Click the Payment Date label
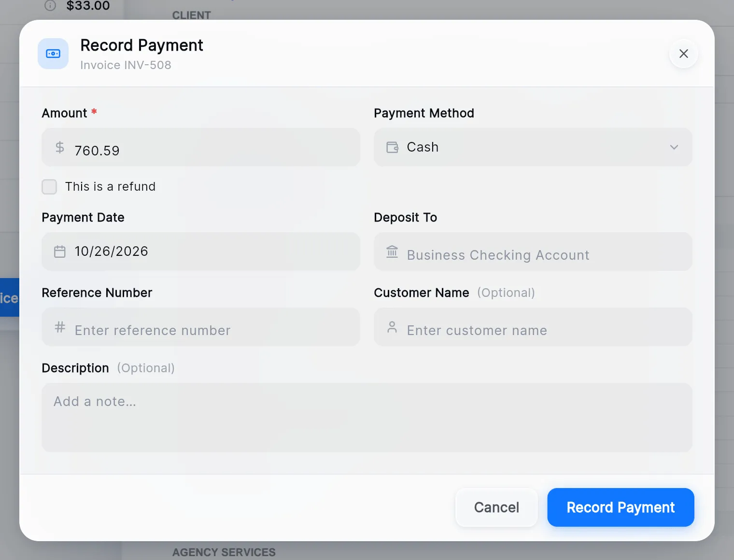Viewport: 734px width, 560px height. coord(83,218)
